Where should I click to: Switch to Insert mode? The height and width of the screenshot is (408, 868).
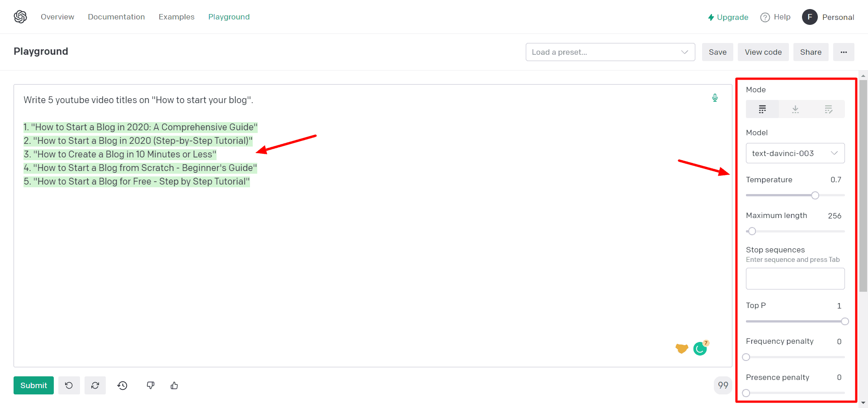[795, 109]
